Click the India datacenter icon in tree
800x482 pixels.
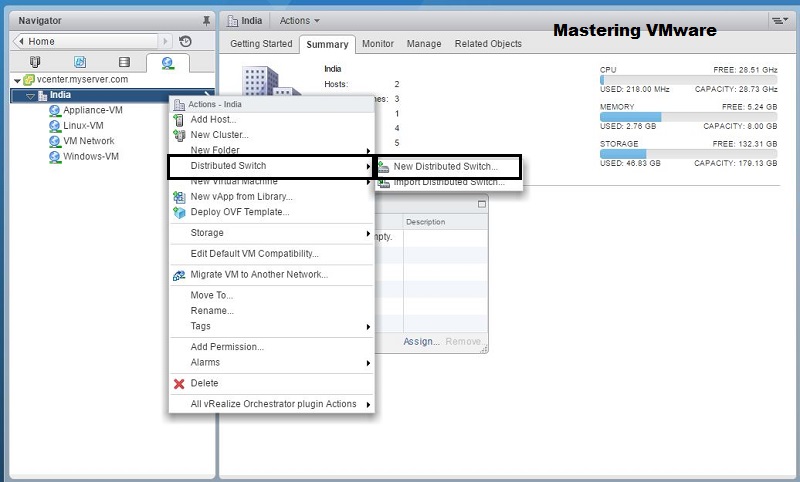coord(43,95)
